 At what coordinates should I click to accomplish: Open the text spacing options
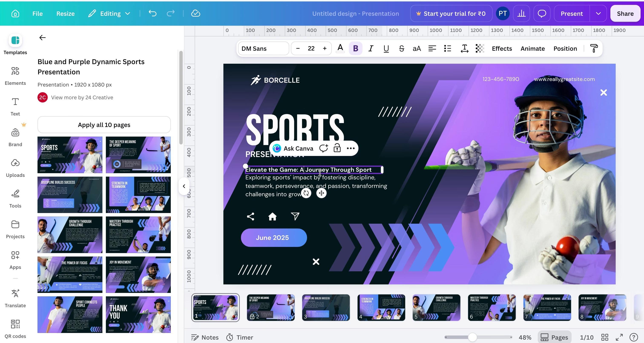tap(464, 49)
